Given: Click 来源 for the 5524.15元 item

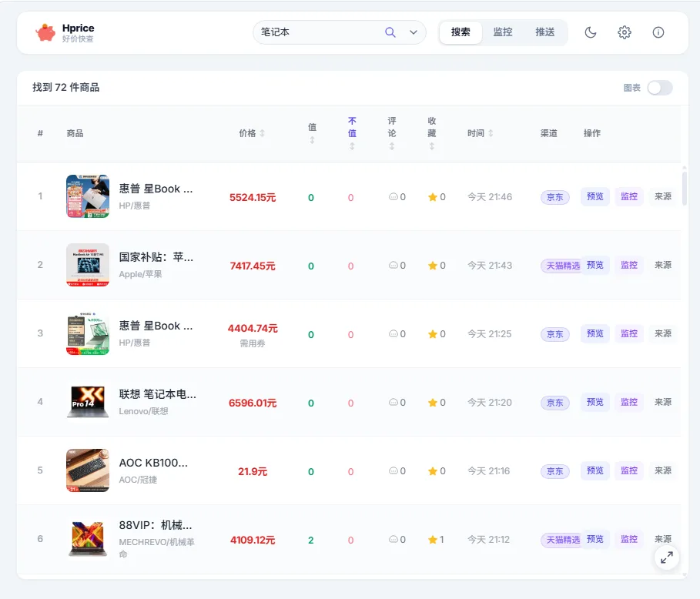Looking at the screenshot, I should [x=663, y=196].
